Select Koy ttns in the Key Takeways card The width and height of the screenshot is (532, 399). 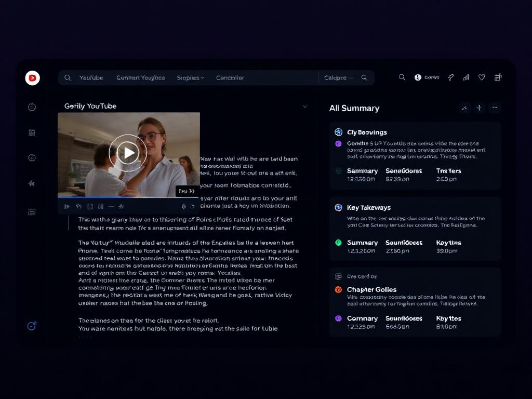pyautogui.click(x=448, y=243)
